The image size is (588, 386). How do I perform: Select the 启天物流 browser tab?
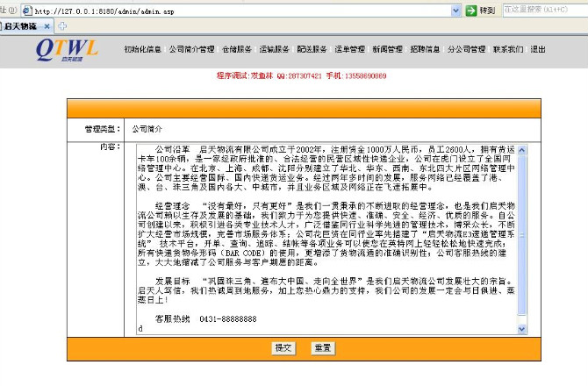click(x=25, y=26)
